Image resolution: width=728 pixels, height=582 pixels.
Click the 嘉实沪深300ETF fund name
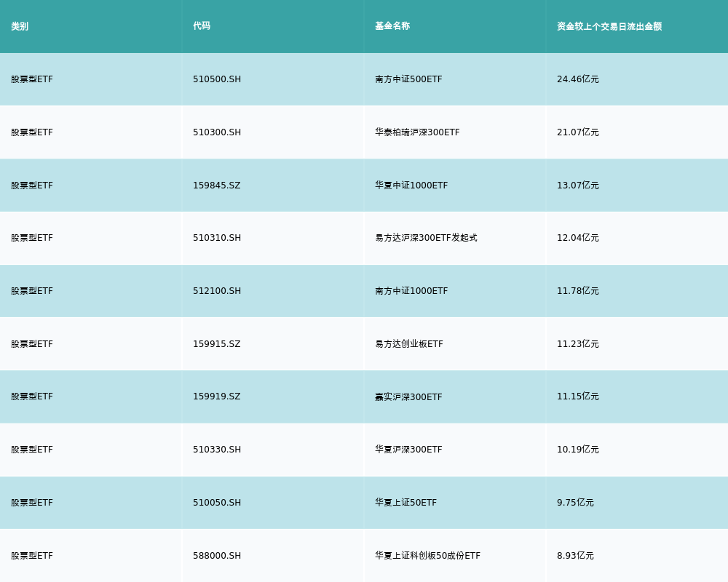408,397
